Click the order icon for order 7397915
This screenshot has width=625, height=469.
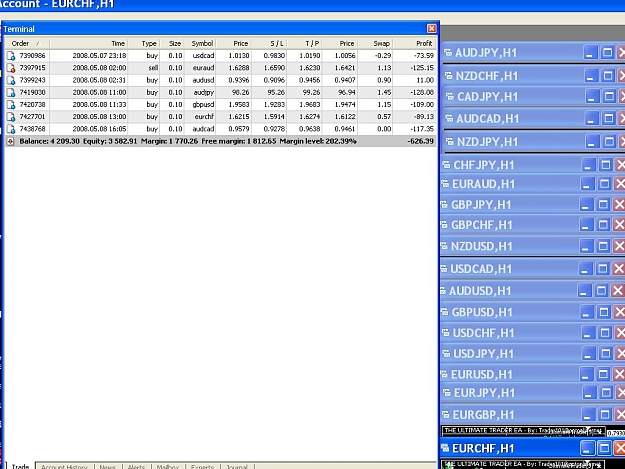point(11,68)
